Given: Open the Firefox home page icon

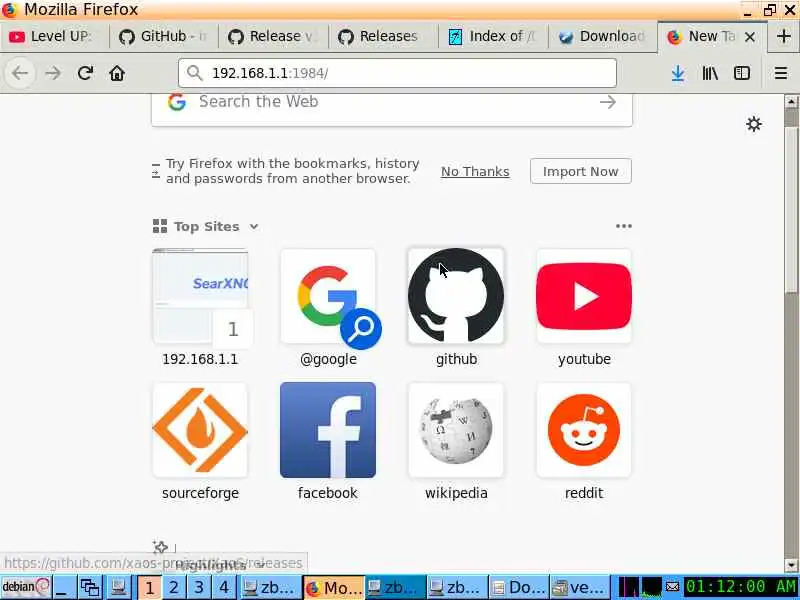Looking at the screenshot, I should coord(117,73).
